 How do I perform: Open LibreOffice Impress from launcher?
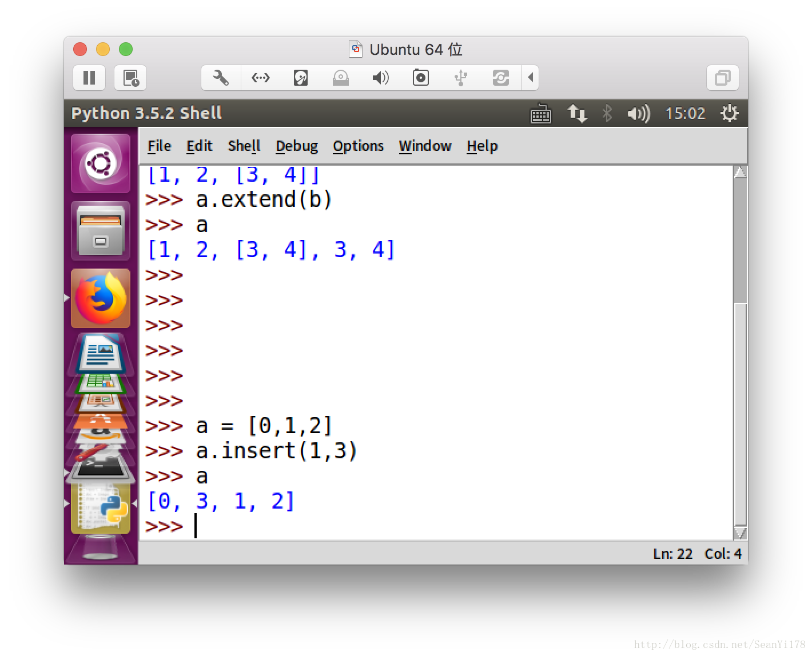click(101, 403)
